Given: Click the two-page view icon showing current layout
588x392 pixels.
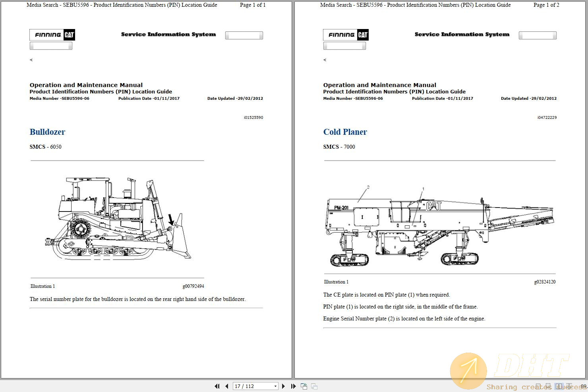Looking at the screenshot, I should click(x=559, y=386).
